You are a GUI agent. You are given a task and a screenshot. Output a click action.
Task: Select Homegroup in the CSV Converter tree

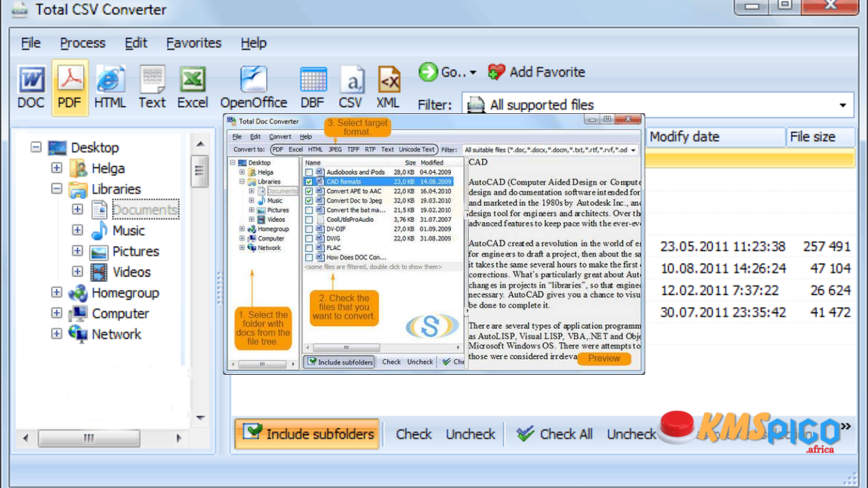pyautogui.click(x=125, y=293)
